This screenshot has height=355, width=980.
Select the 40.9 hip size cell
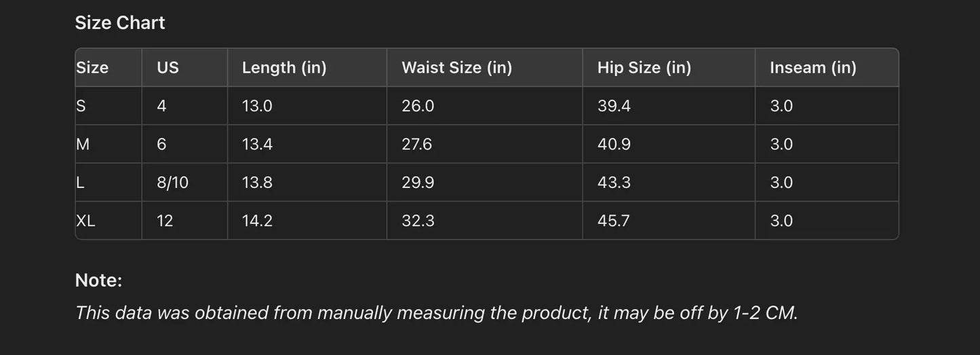[x=614, y=144]
